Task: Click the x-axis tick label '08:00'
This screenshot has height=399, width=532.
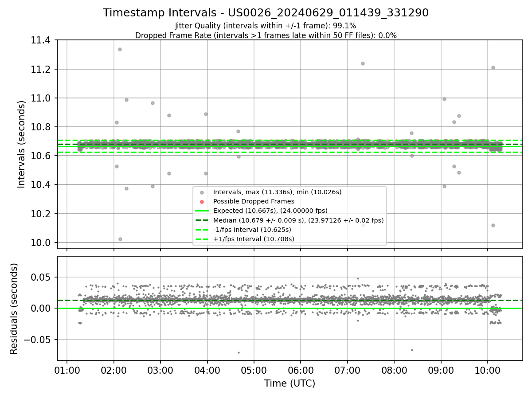Action: click(x=394, y=371)
